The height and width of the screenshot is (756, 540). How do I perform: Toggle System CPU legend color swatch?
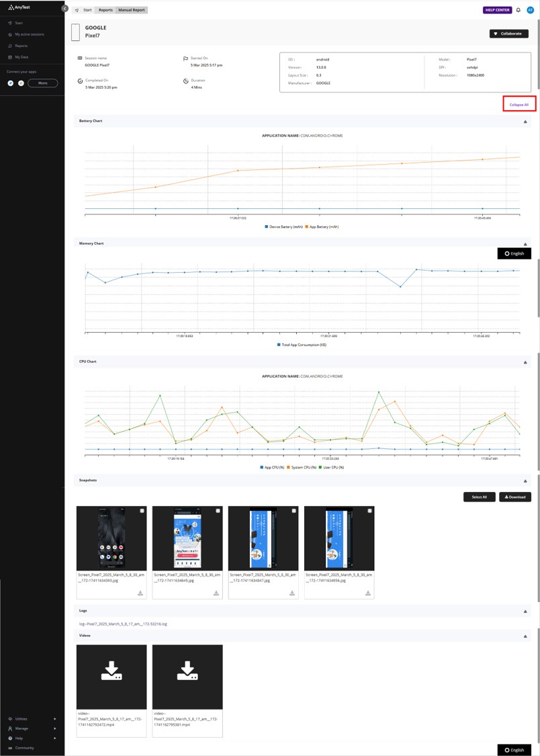coord(289,467)
